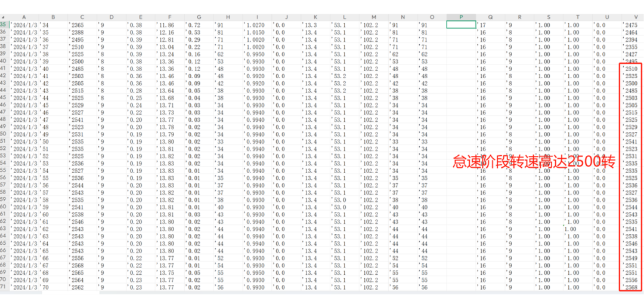Select row 71 header
644x295 pixels.
tap(4, 287)
